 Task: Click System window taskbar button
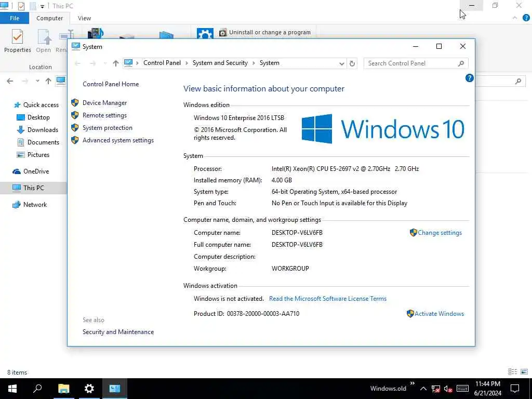115,389
